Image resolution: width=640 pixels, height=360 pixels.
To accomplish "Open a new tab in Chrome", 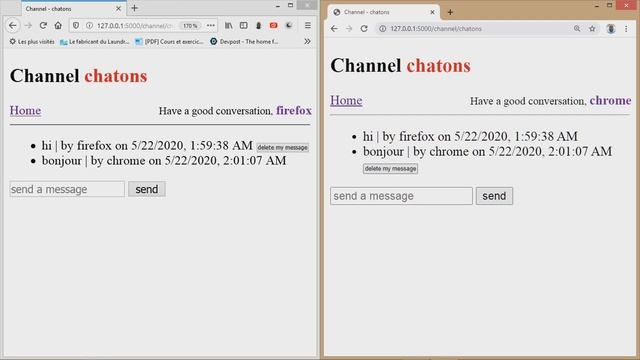I will [450, 12].
